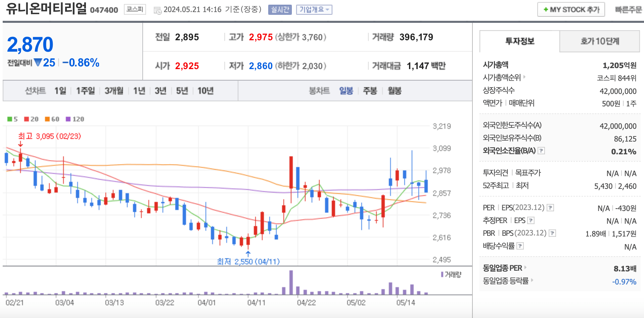
Task: Click the large volume bar near 04/22
Action: tap(291, 282)
